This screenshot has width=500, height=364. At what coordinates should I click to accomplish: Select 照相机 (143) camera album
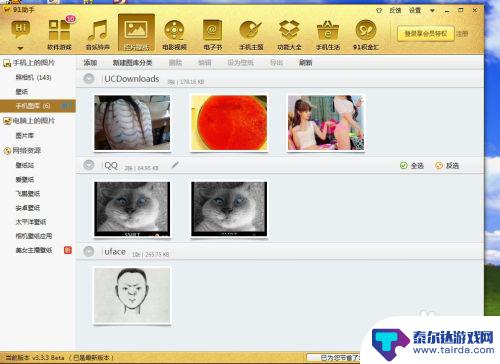tap(33, 77)
